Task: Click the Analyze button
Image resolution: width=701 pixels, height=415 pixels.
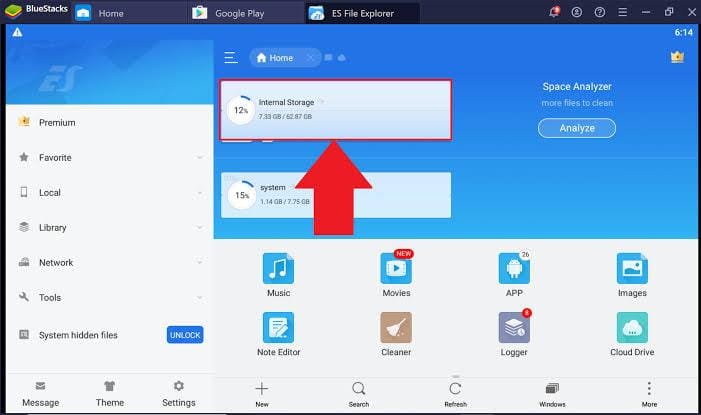Action: [x=577, y=128]
